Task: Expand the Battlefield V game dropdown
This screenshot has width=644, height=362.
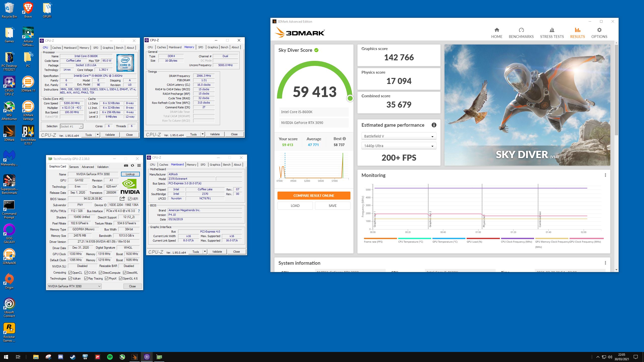Action: 399,136
